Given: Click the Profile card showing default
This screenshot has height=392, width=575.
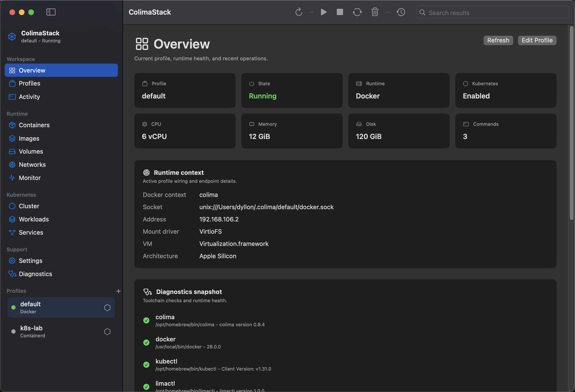Looking at the screenshot, I should click(x=185, y=90).
